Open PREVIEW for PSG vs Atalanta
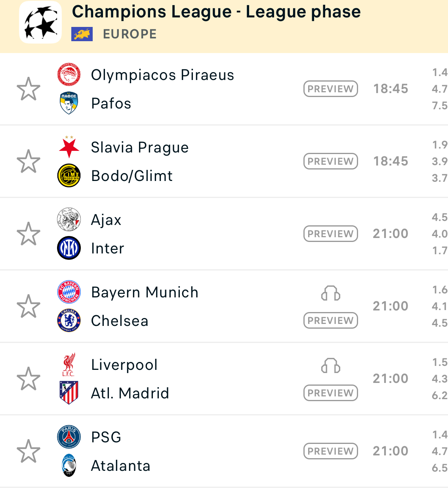Screen dimensions: 448x495 [x=330, y=451]
